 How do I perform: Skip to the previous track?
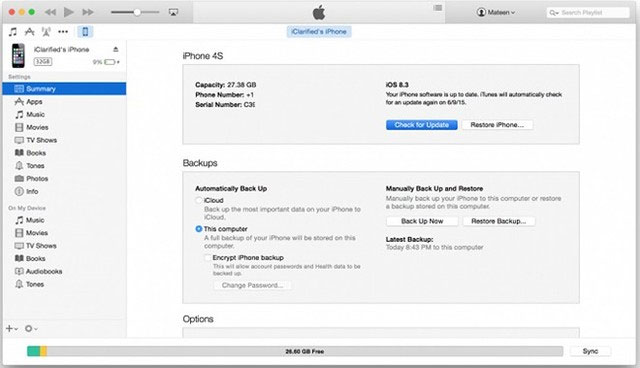point(50,12)
